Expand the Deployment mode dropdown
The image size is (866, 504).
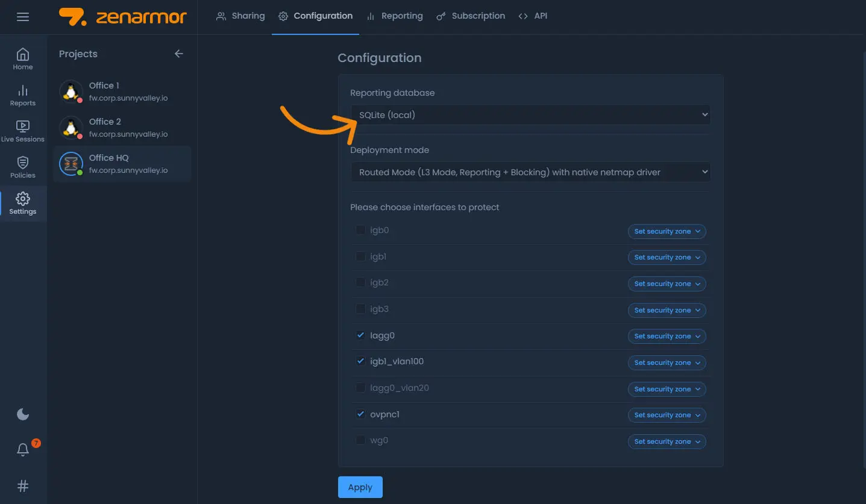(530, 172)
